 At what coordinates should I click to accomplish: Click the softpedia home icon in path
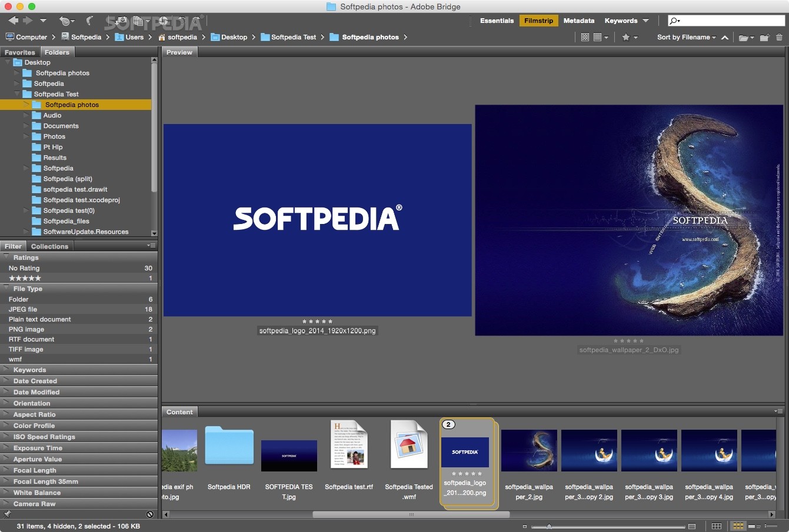coord(162,37)
